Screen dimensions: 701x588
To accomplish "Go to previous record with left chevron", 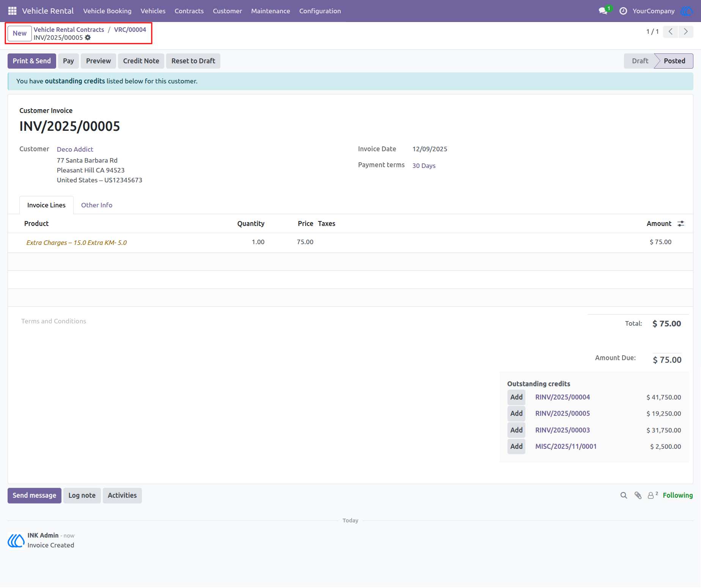I will (671, 31).
